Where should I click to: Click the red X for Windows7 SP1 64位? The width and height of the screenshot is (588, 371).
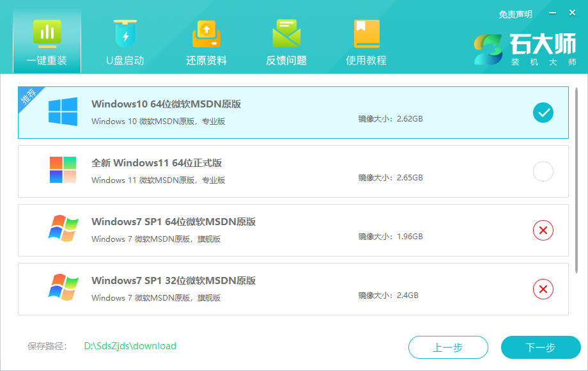[543, 230]
